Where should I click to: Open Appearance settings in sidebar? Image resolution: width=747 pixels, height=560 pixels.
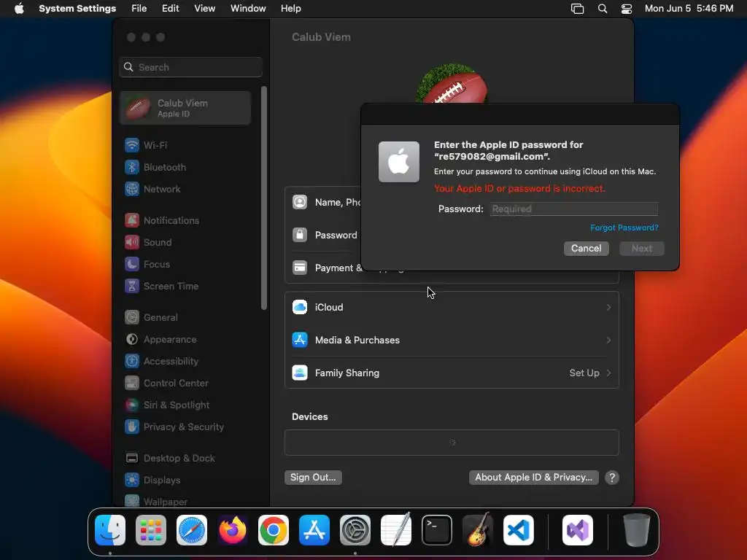click(160, 340)
